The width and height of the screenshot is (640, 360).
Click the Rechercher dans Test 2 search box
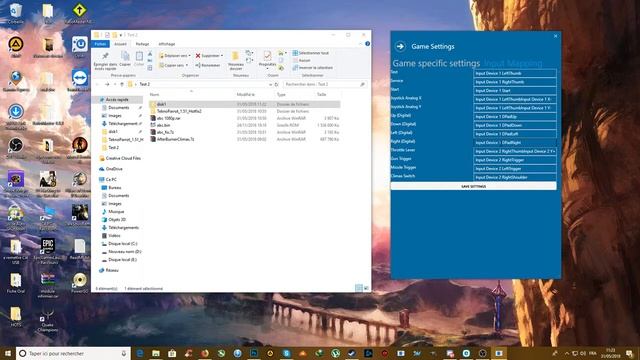(324, 84)
